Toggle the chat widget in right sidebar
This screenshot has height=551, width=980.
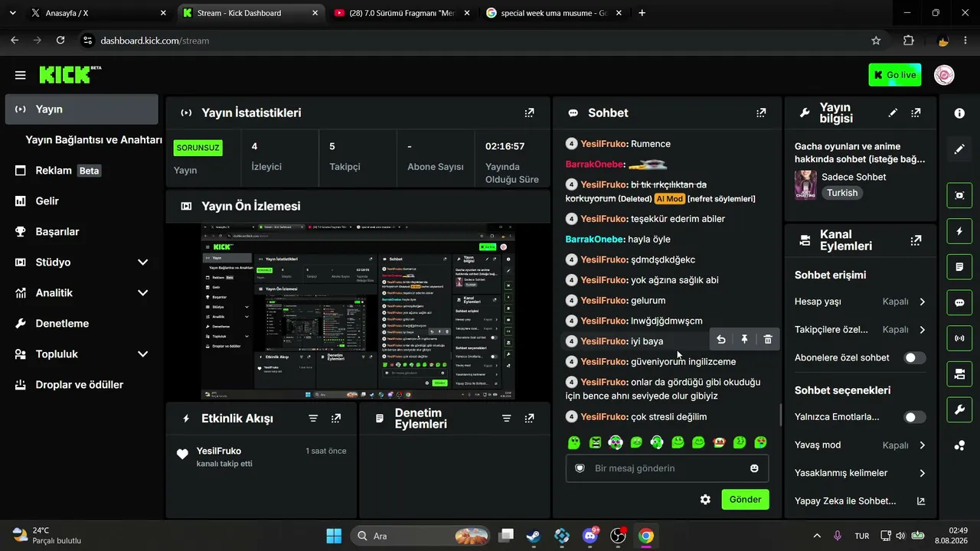click(x=959, y=302)
